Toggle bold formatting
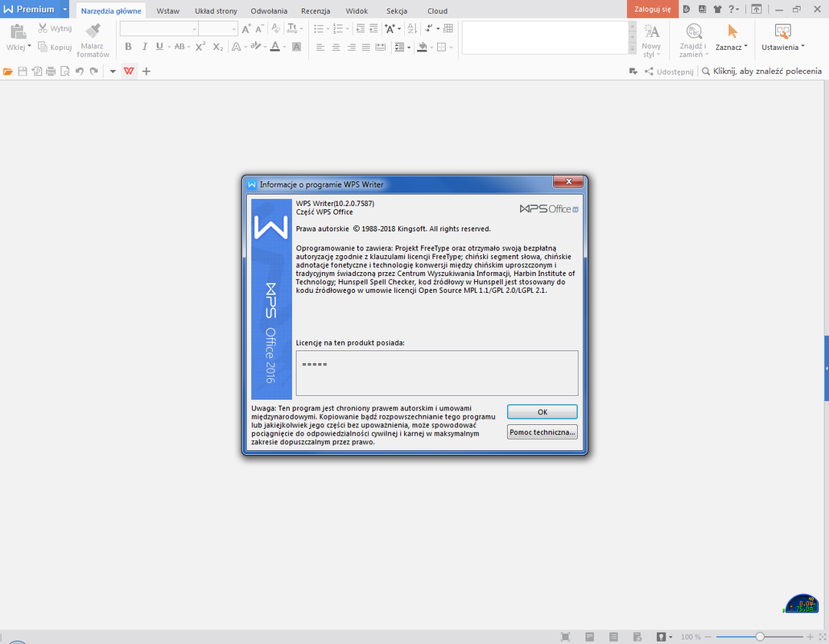This screenshot has width=829, height=644. 128,47
